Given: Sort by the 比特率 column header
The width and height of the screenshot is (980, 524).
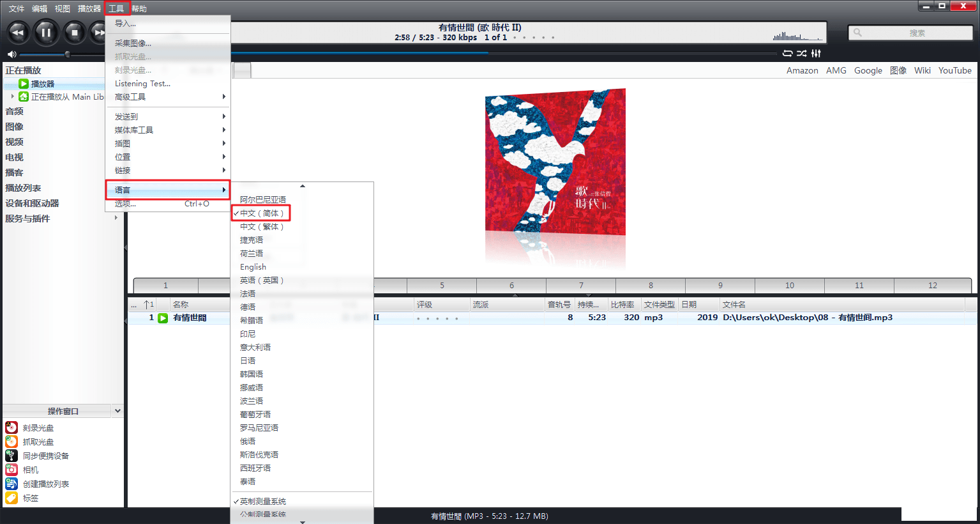Looking at the screenshot, I should tap(622, 304).
